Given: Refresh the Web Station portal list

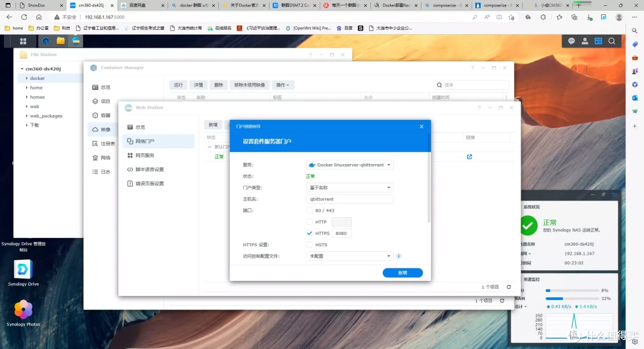Looking at the screenshot, I should (x=509, y=287).
